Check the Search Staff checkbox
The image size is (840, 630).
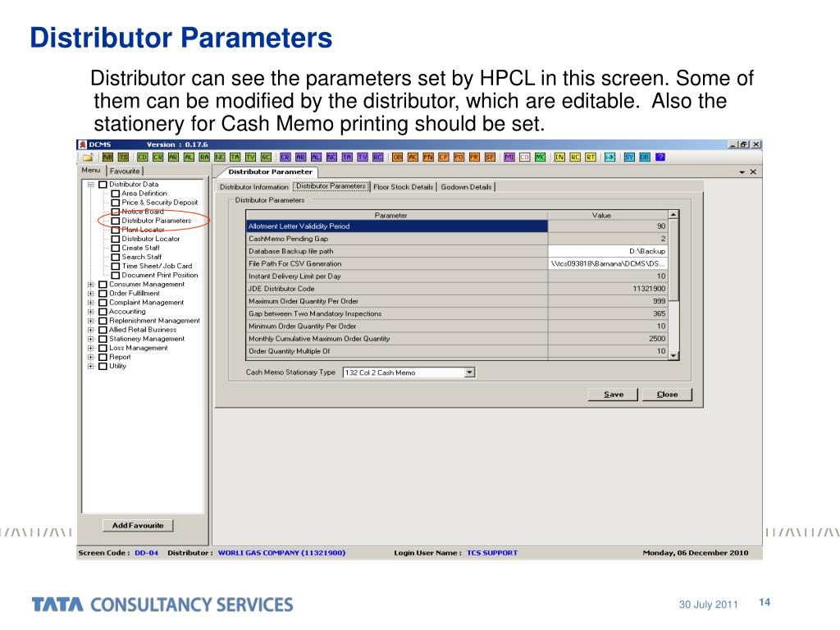coord(115,257)
